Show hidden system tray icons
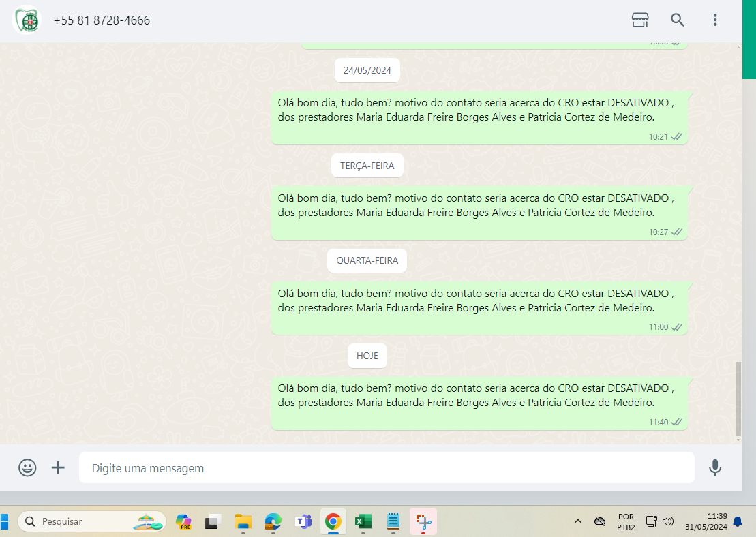This screenshot has width=756, height=537. click(x=578, y=521)
